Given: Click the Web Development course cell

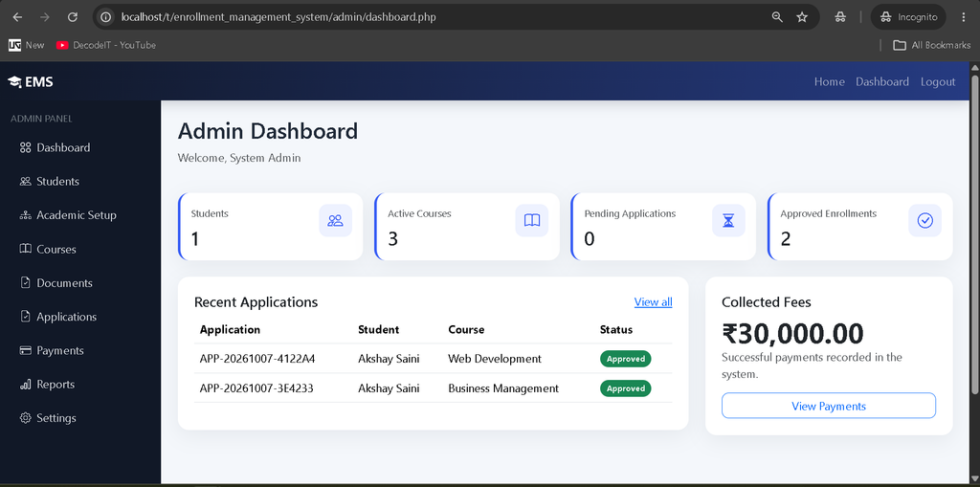Looking at the screenshot, I should coord(495,359).
